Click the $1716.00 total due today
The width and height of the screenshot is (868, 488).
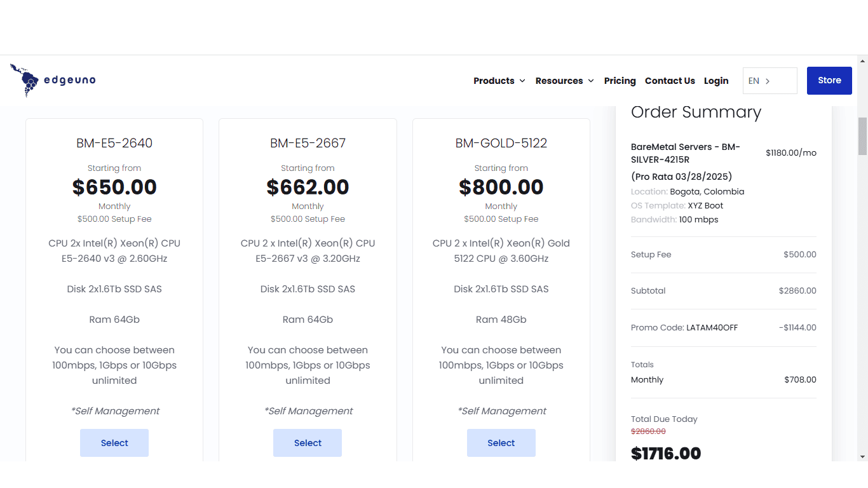coord(666,453)
